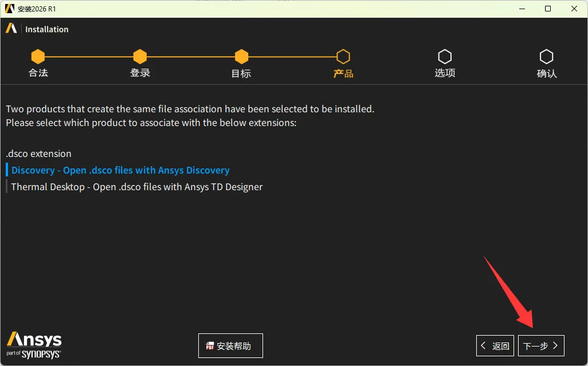Click the 登录 step label text
588x366 pixels.
[x=140, y=73]
